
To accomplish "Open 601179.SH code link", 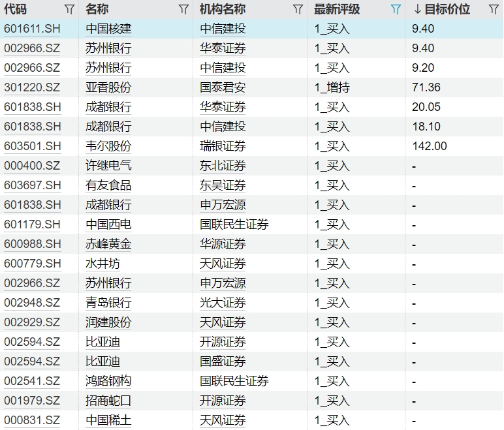I will click(32, 224).
